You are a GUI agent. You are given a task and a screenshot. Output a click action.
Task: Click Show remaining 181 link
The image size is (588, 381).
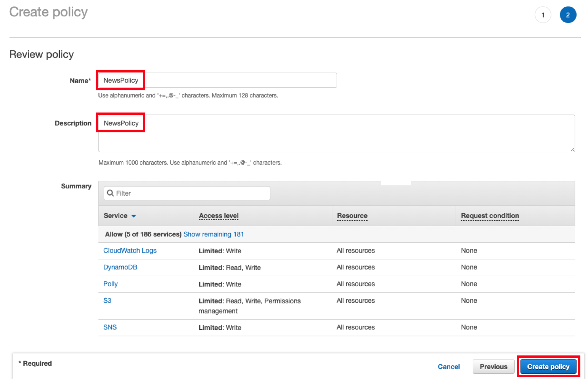click(x=214, y=234)
